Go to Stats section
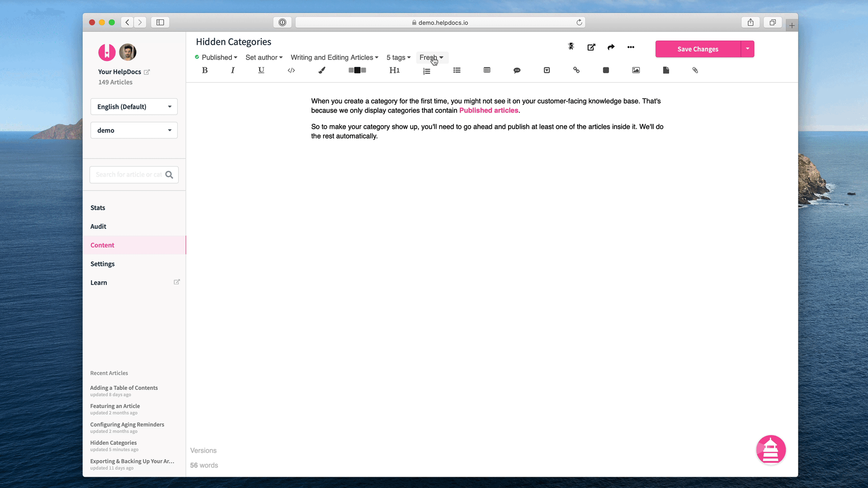868x488 pixels. [98, 208]
